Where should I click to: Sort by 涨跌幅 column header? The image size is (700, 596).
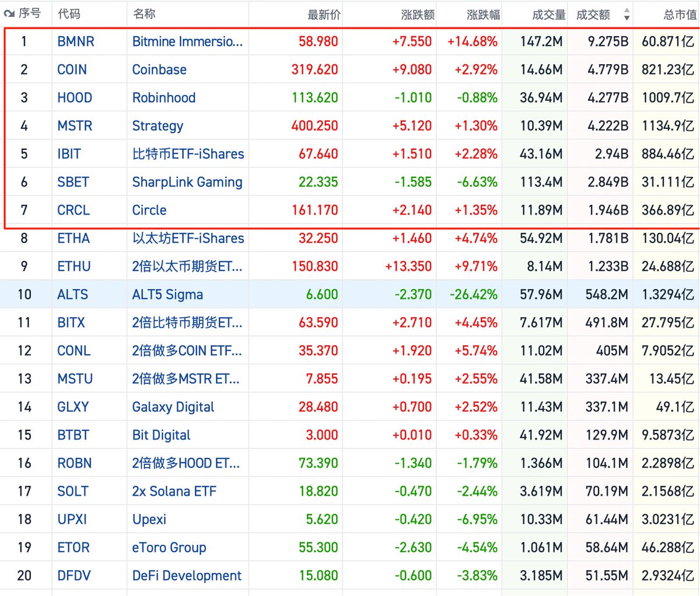click(483, 15)
